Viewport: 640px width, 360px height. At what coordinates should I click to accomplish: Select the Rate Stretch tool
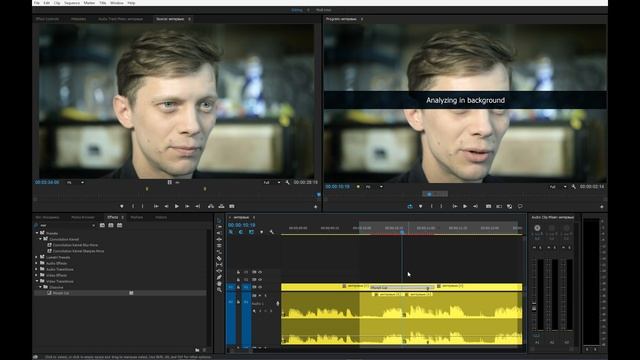coord(219,252)
